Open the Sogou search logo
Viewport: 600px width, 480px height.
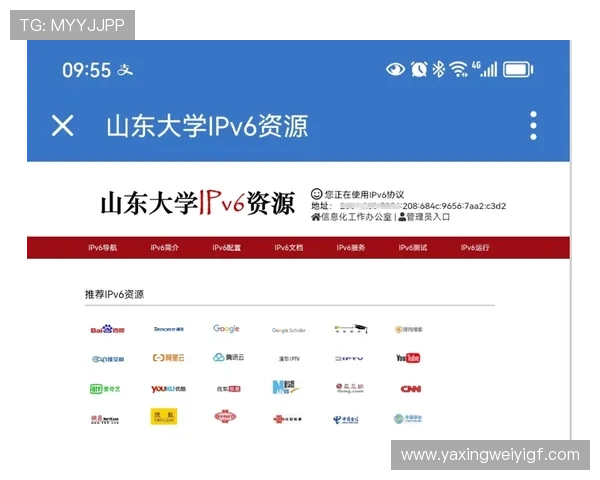point(408,329)
